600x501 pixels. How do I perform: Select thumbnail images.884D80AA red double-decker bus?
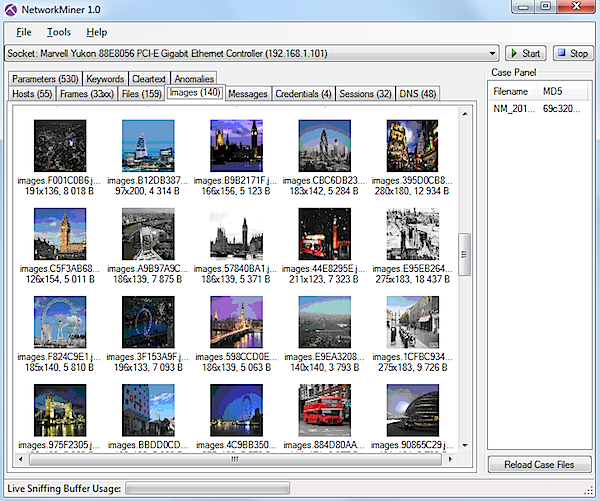[x=324, y=410]
